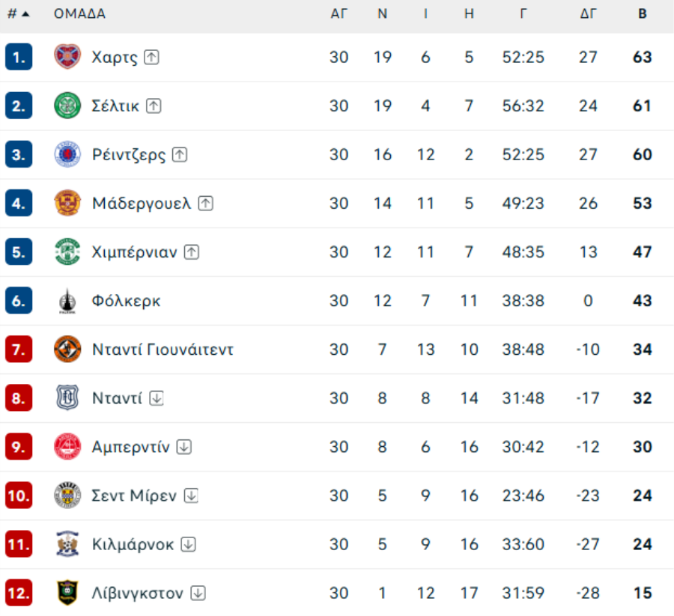674x616 pixels.
Task: Sort table by the # rank column
Action: 18,13
